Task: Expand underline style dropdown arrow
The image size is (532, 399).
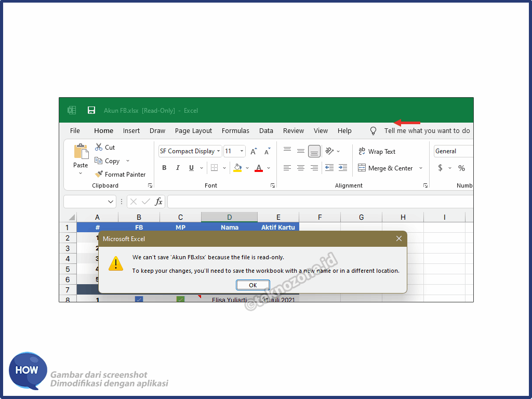Action: (x=202, y=168)
